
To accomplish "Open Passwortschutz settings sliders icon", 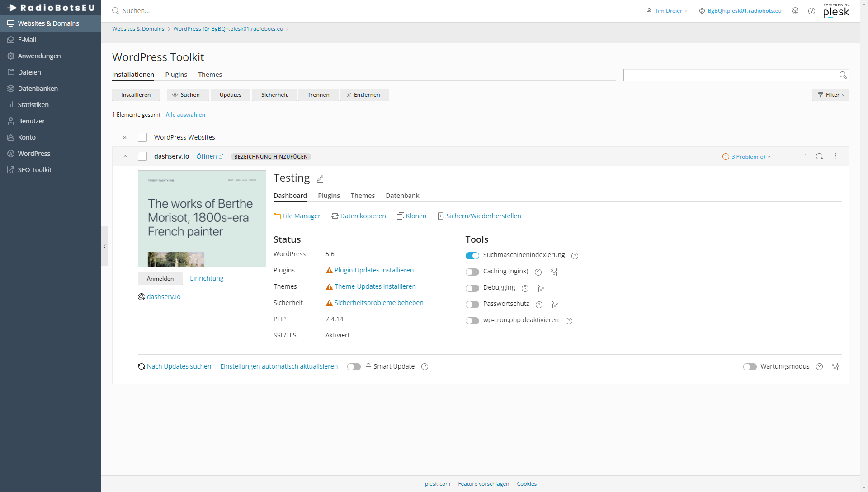I will point(555,305).
